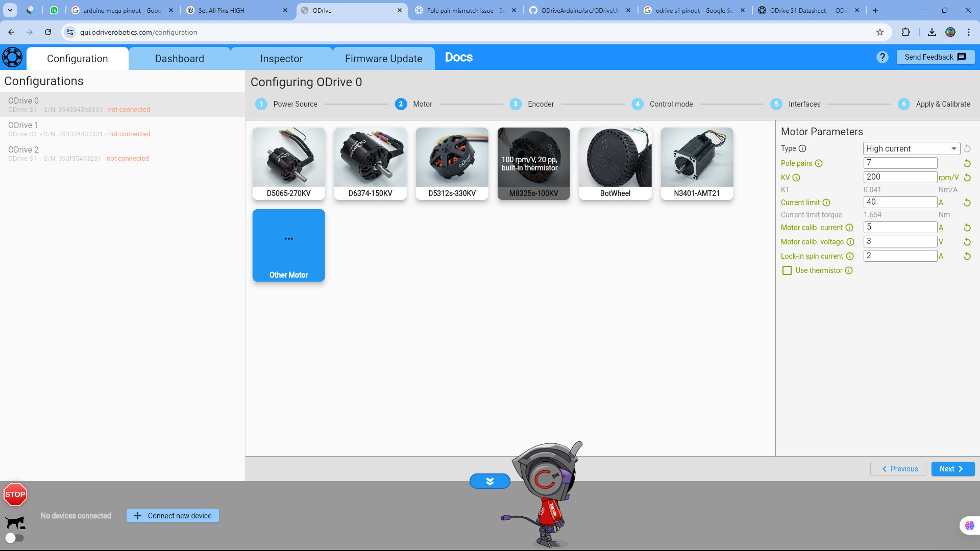
Task: Click the Current limit input field
Action: [x=900, y=202]
